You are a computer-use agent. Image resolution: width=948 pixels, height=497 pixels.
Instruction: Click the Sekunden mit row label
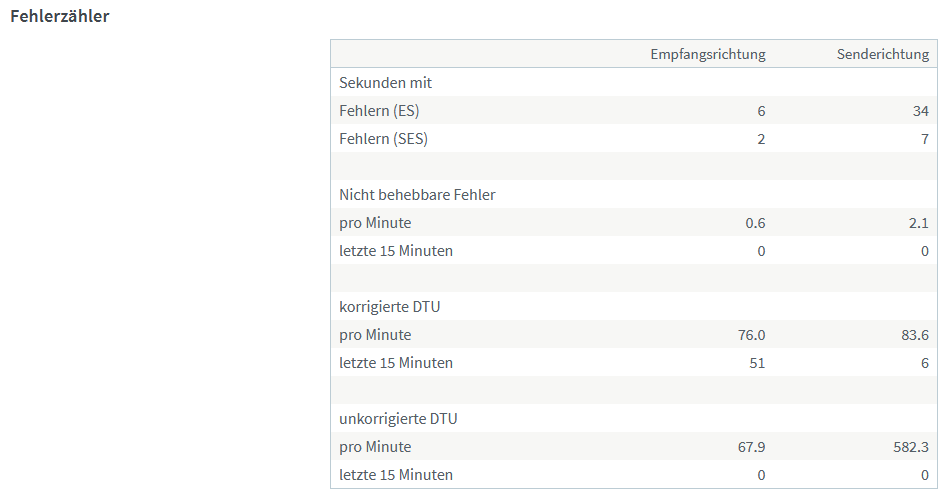386,83
